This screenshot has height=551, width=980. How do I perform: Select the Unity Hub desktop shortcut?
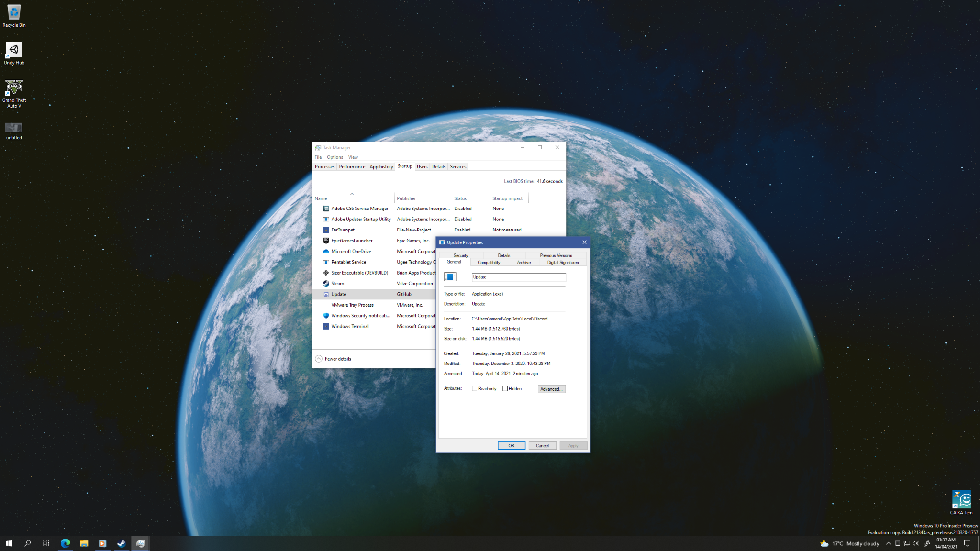tap(14, 53)
